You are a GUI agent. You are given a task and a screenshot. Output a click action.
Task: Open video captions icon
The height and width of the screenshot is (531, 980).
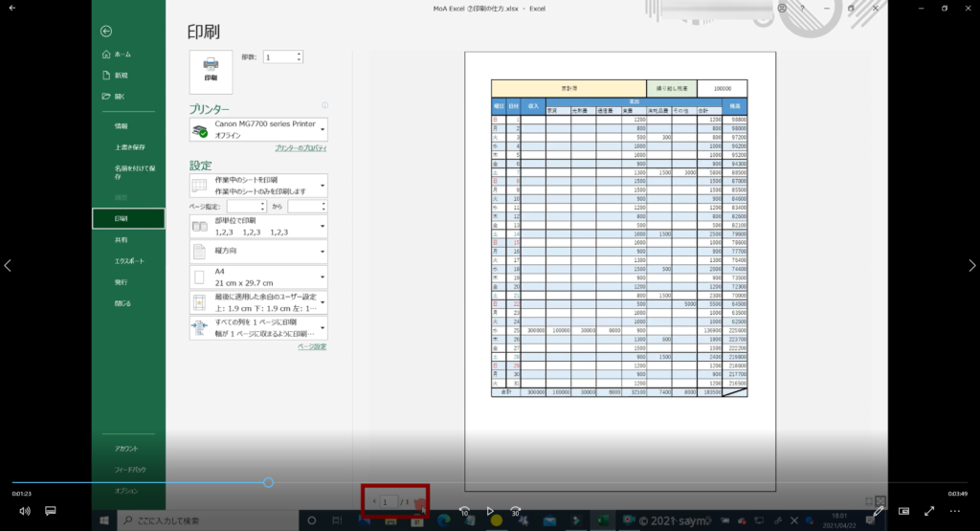coord(51,511)
